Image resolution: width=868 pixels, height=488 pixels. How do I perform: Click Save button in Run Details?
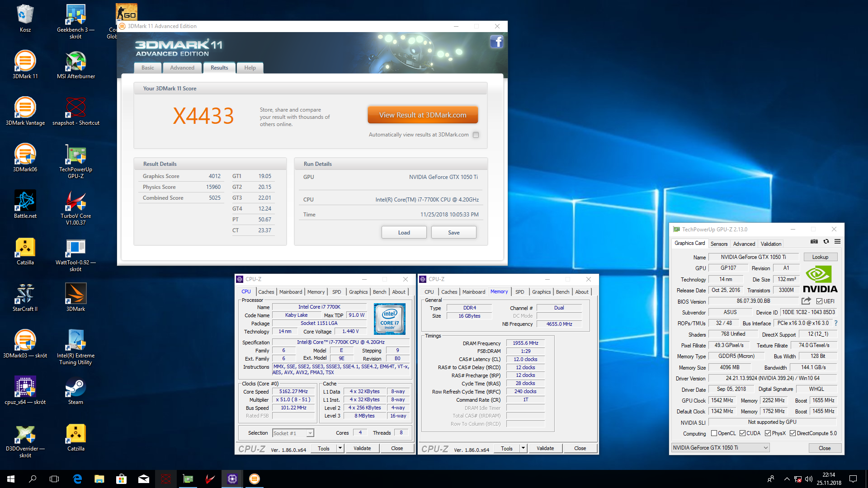pyautogui.click(x=454, y=232)
